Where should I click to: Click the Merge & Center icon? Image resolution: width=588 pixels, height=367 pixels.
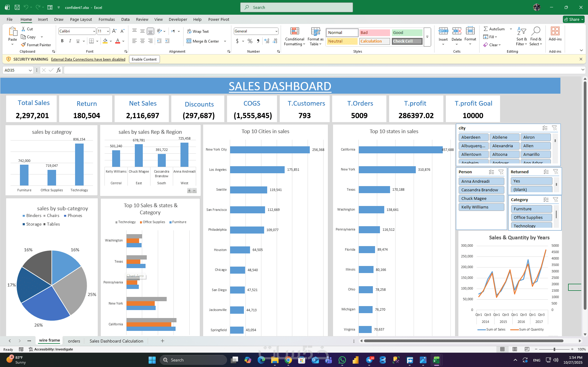pos(189,41)
